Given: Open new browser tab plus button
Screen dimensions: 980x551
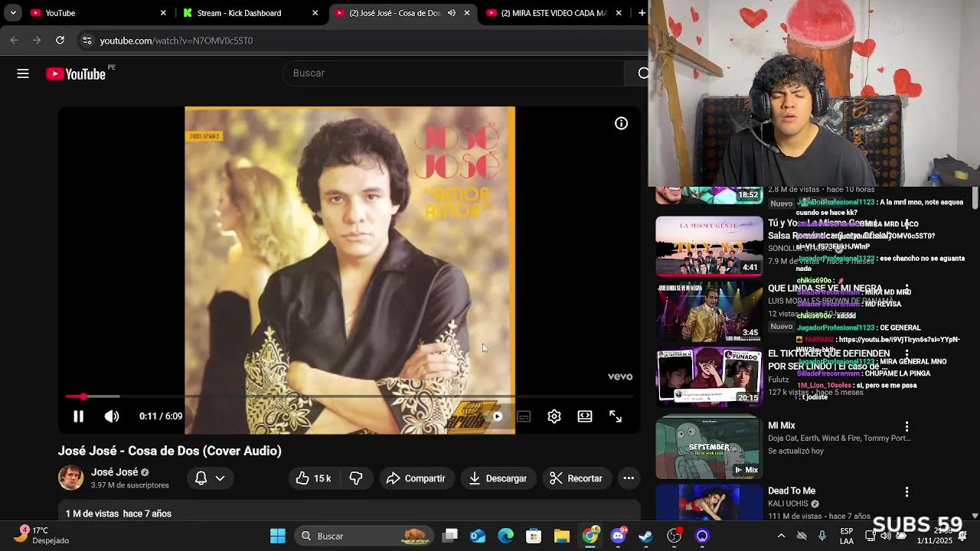Looking at the screenshot, I should 642,13.
